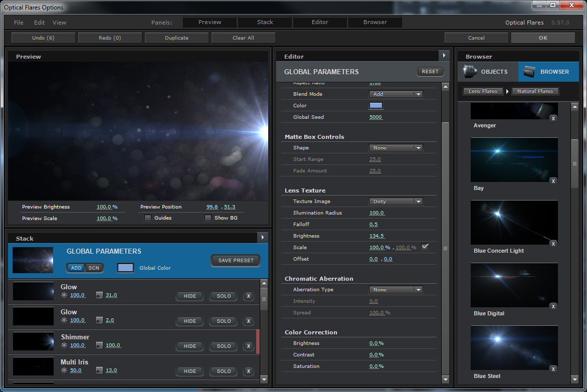Uncheck the Scale link checkbox in Lens Texture

click(x=425, y=247)
